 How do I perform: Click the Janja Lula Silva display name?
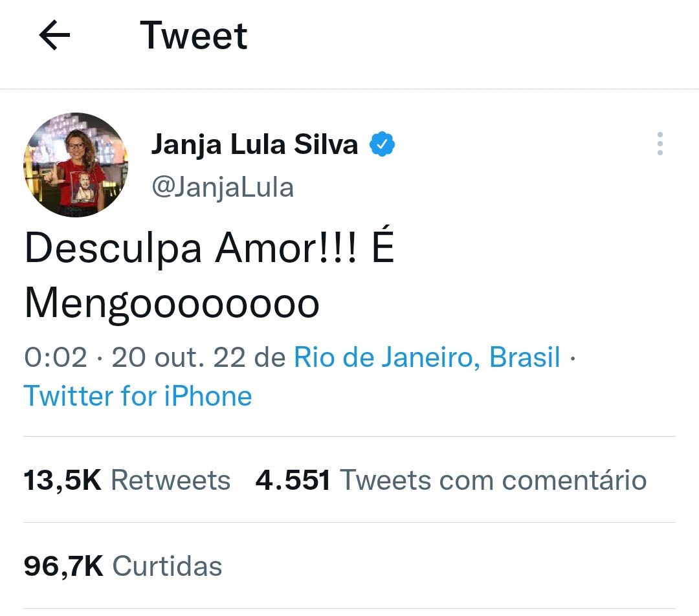254,144
